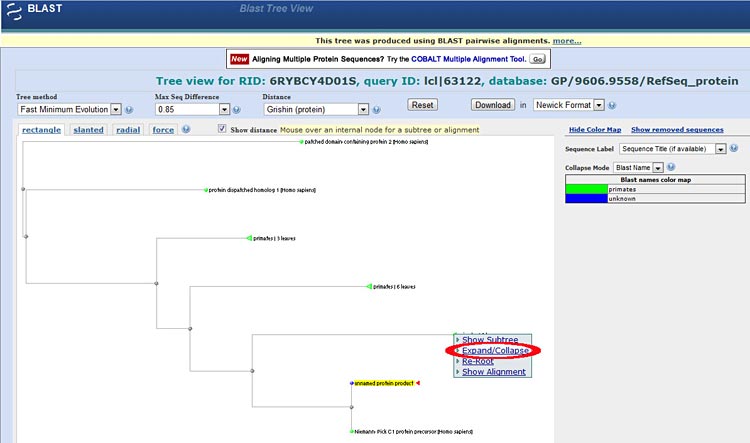The width and height of the screenshot is (750, 443).
Task: Switch to the radial tree layout tab
Action: pos(128,130)
